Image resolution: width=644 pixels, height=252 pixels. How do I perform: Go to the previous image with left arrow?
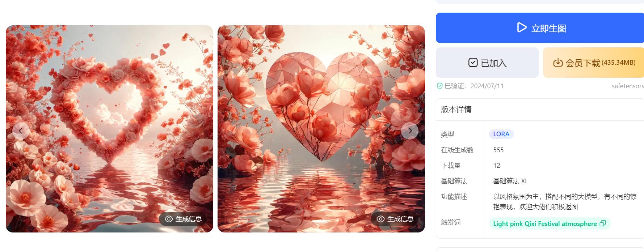coord(21,131)
